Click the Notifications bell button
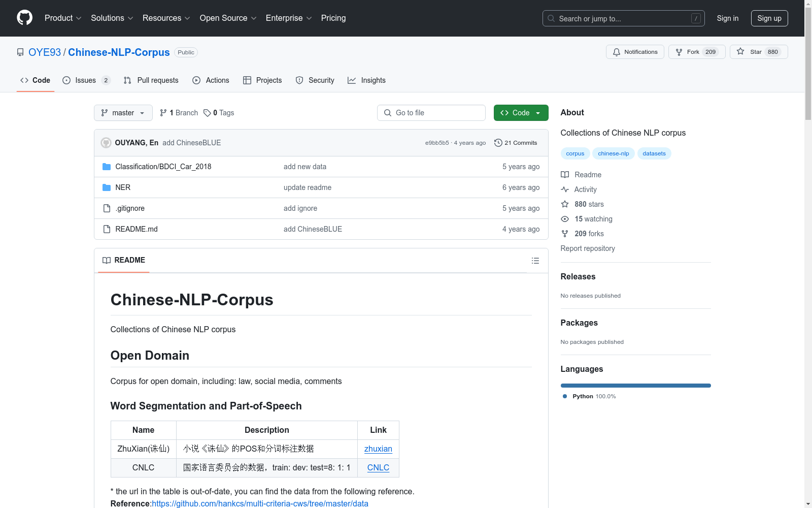This screenshot has width=812, height=508. (635, 52)
